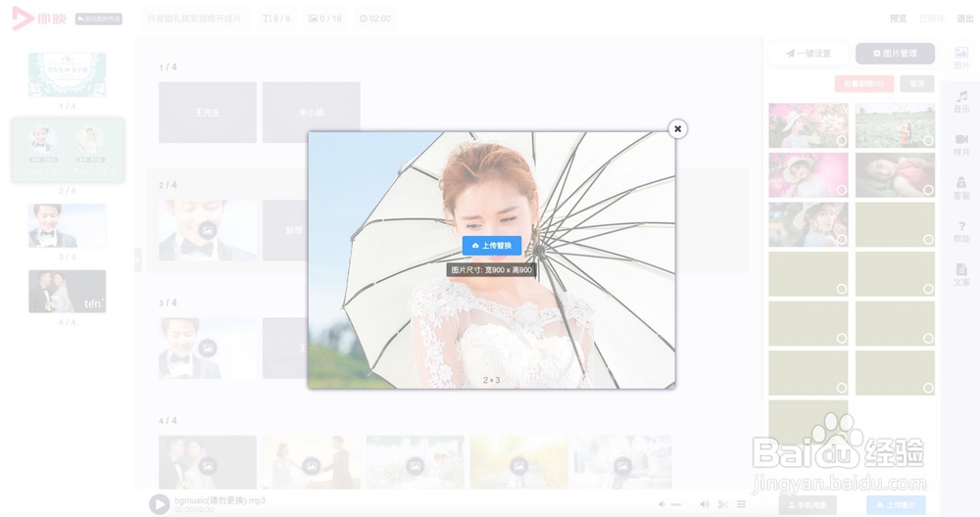This screenshot has width=980, height=517.
Task: Click the 批量删除 batch delete button
Action: pyautogui.click(x=864, y=83)
